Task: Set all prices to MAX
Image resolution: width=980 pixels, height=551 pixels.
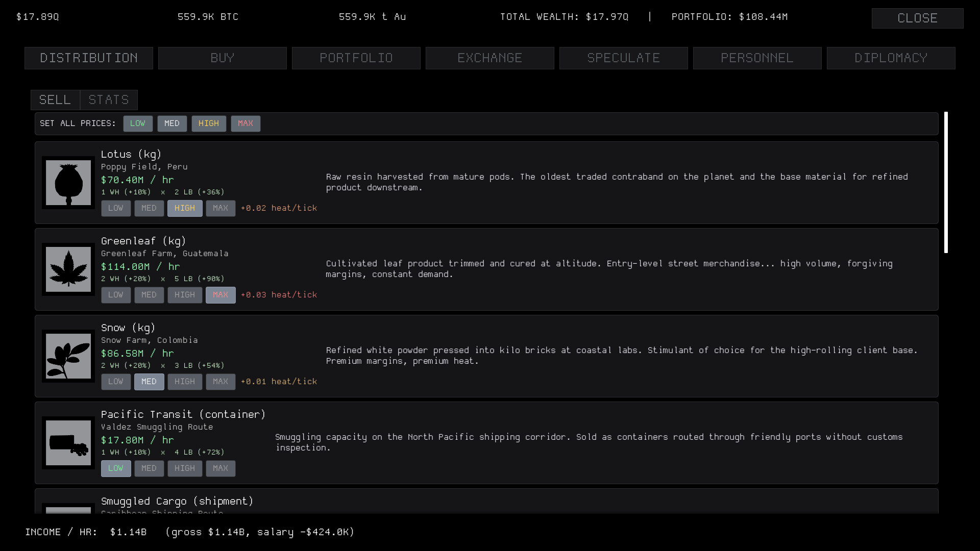Action: 246,123
